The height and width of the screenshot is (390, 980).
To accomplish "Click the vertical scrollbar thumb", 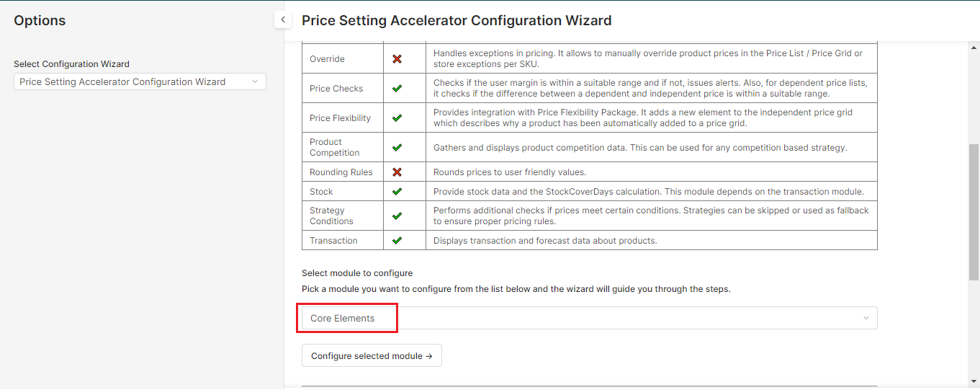I will 974,211.
